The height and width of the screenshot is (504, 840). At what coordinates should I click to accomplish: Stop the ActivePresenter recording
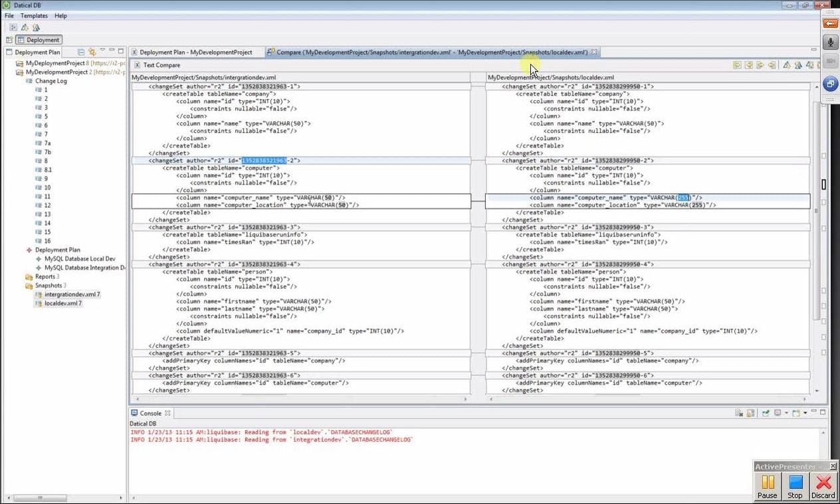795,486
